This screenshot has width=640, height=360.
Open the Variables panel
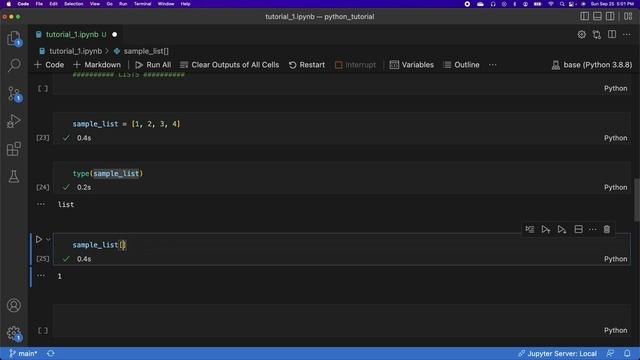(x=412, y=65)
